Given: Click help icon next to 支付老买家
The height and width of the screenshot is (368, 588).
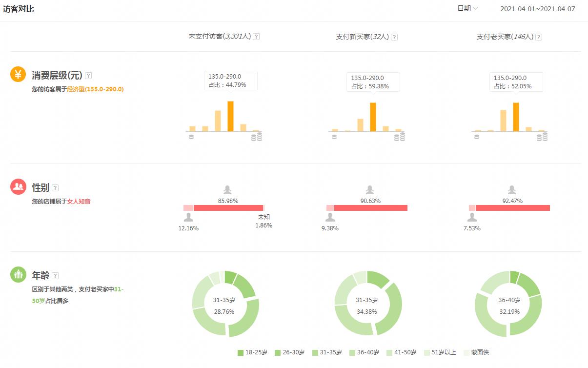Looking at the screenshot, I should coord(539,37).
